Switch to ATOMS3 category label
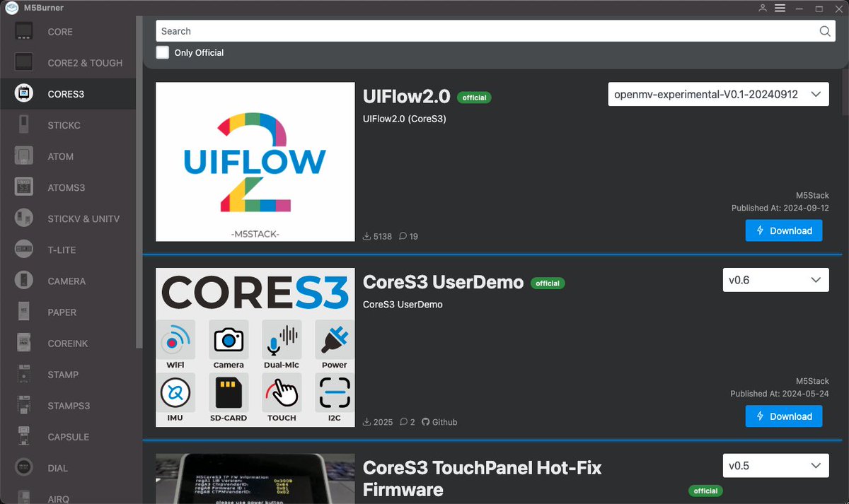The height and width of the screenshot is (504, 849). pyautogui.click(x=66, y=187)
